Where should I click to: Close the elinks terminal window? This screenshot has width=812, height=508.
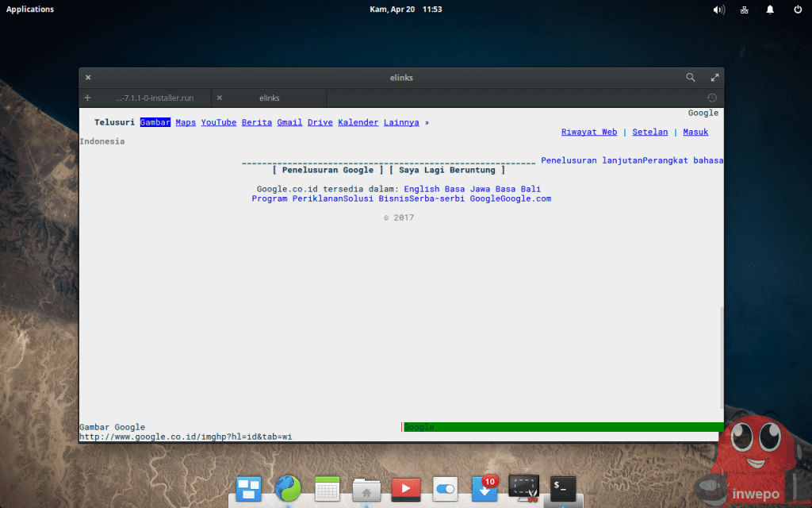click(88, 77)
